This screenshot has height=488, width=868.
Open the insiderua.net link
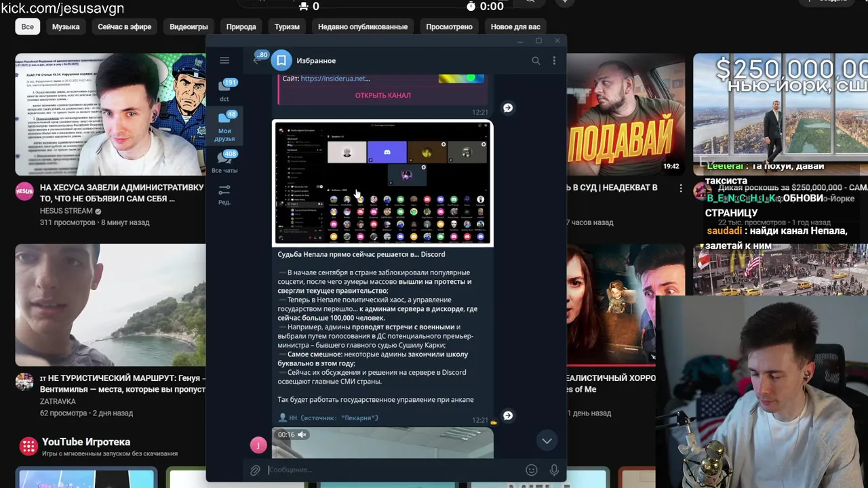[335, 78]
